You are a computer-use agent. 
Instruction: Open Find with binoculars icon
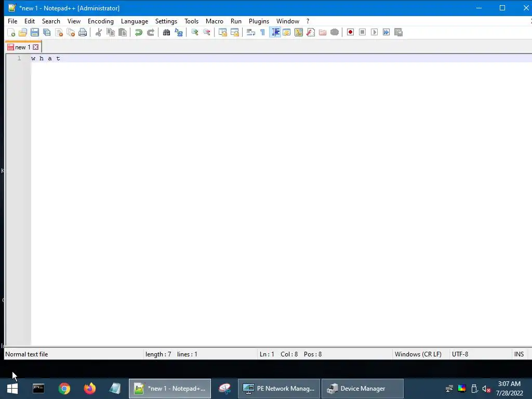(166, 33)
